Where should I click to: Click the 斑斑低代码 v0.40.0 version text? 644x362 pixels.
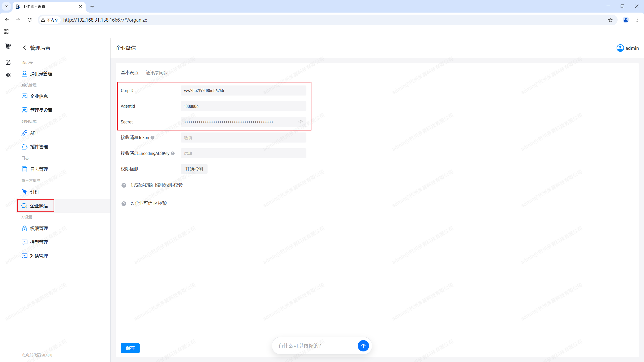pyautogui.click(x=37, y=355)
